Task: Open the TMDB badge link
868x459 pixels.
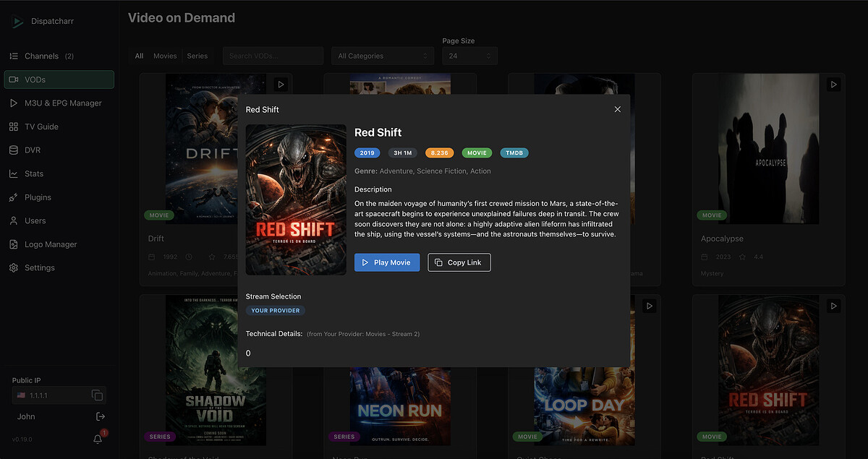Action: point(514,153)
